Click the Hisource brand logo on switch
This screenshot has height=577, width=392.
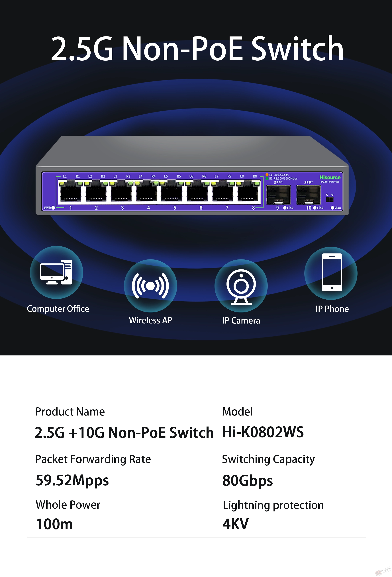point(330,177)
